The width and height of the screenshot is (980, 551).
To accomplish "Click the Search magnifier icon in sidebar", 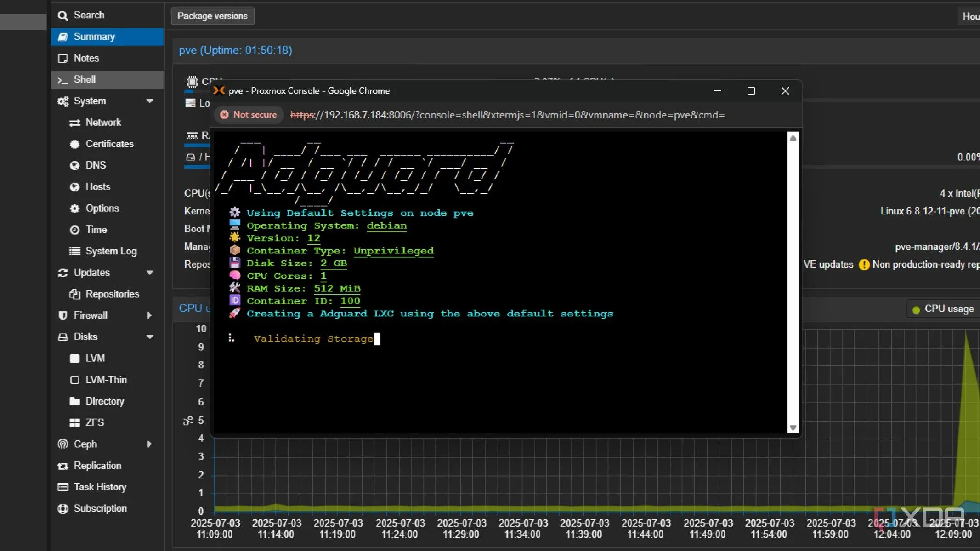I will 62,16.
